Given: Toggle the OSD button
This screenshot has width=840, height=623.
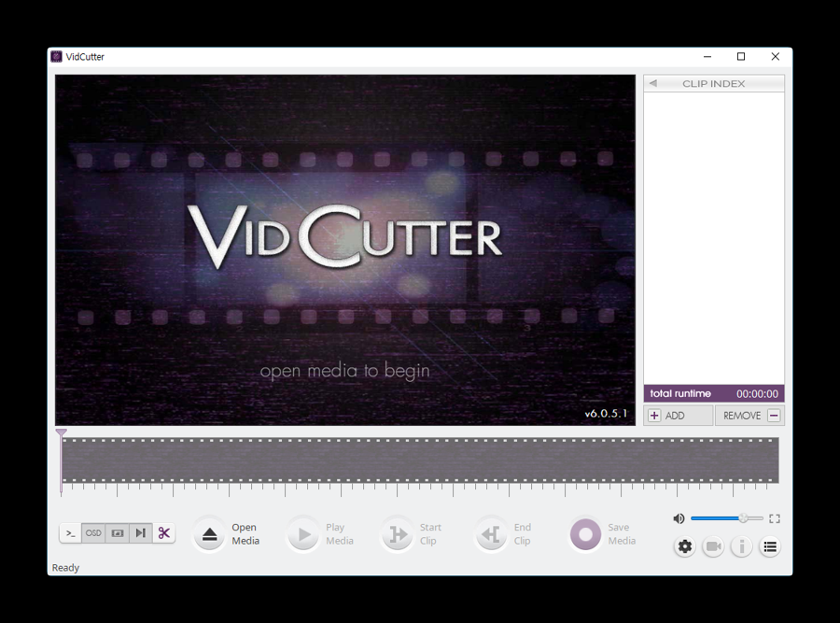Looking at the screenshot, I should pos(93,533).
